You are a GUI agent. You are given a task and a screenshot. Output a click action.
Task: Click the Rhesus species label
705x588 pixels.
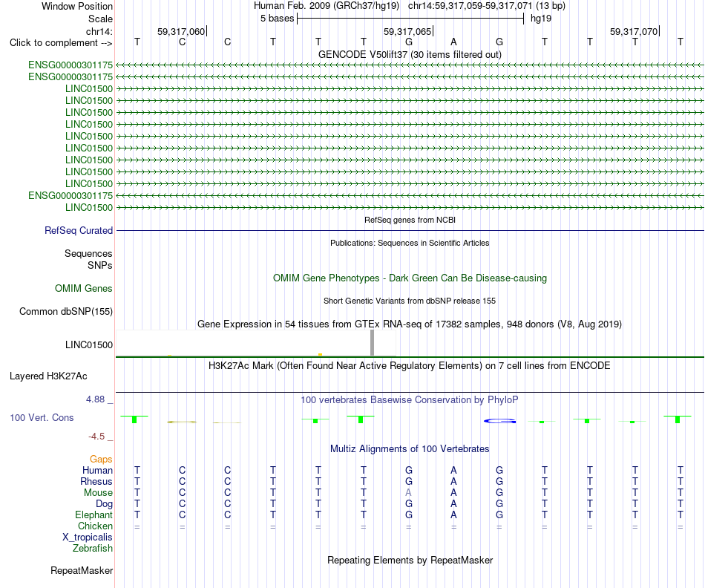tap(96, 481)
